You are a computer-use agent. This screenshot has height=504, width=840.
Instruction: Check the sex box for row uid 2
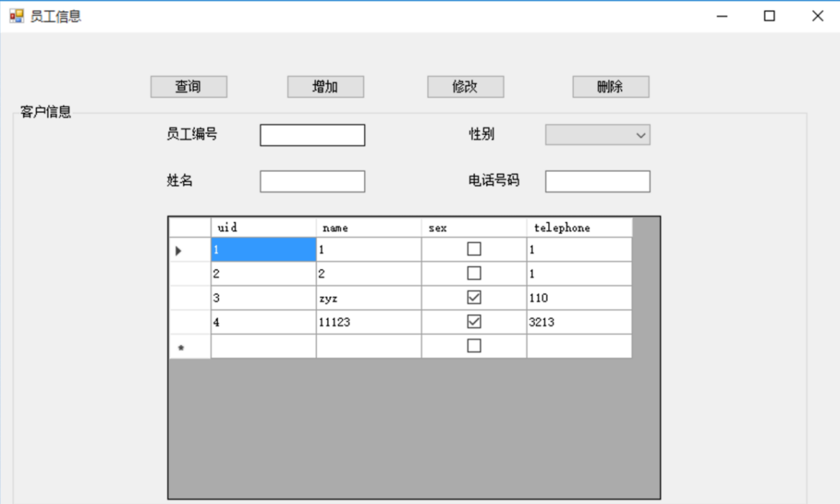pyautogui.click(x=474, y=273)
